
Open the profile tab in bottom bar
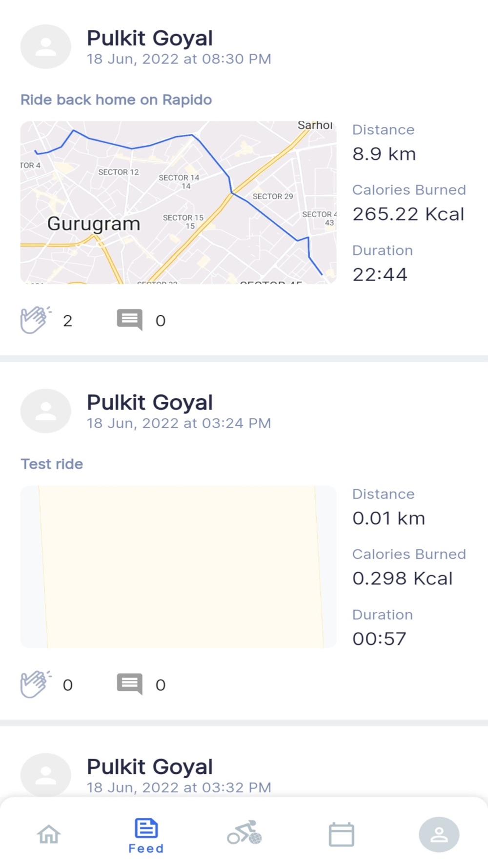tap(439, 834)
